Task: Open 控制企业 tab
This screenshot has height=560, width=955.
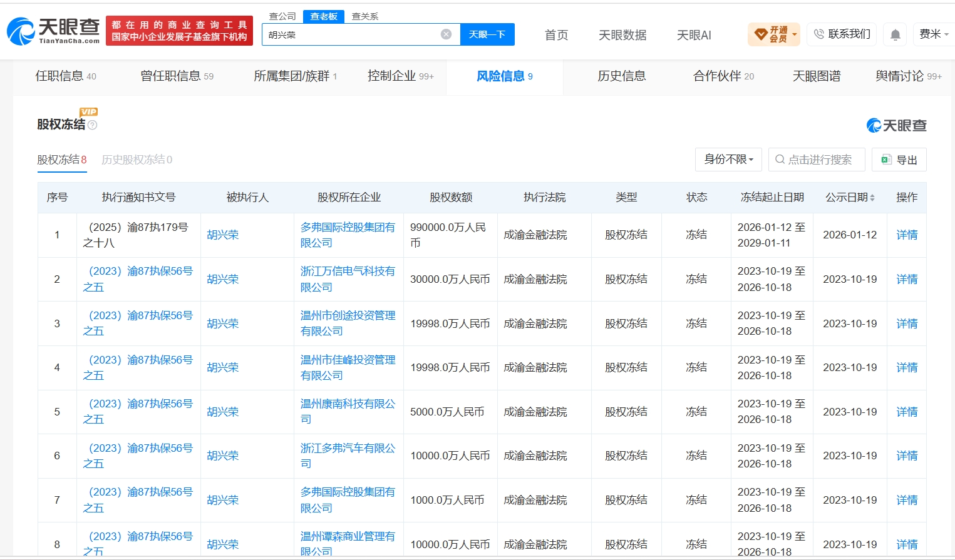Action: [401, 76]
